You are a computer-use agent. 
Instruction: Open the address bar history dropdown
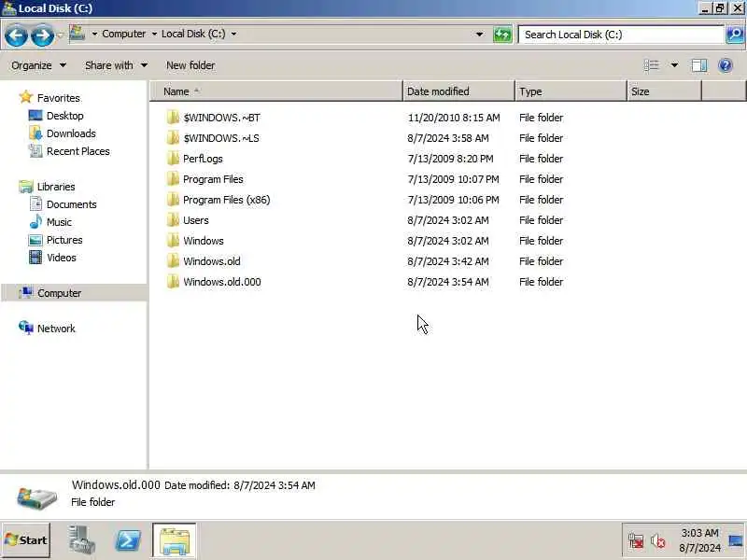point(479,35)
